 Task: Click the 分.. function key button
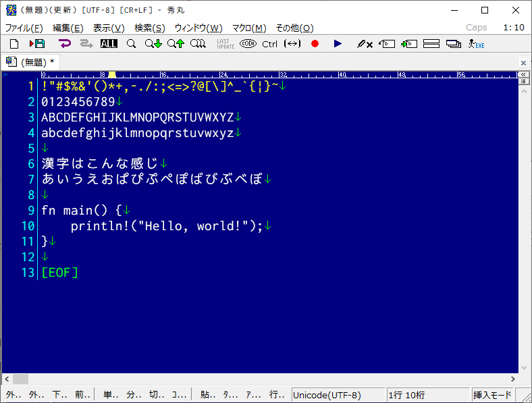[134, 394]
